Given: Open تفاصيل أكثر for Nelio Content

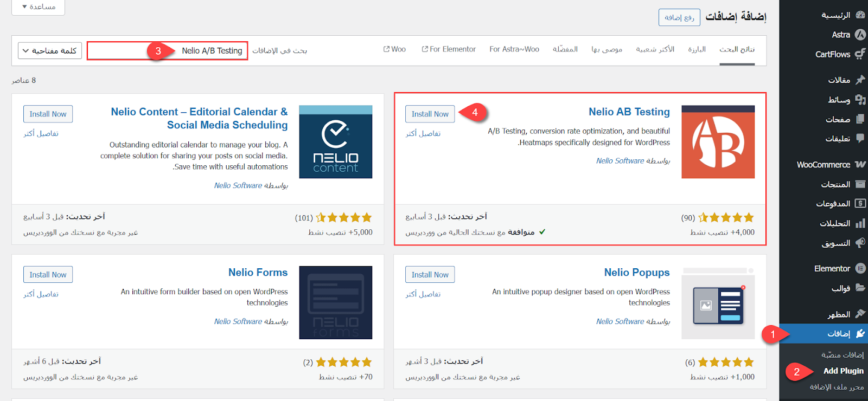Looking at the screenshot, I should 41,133.
